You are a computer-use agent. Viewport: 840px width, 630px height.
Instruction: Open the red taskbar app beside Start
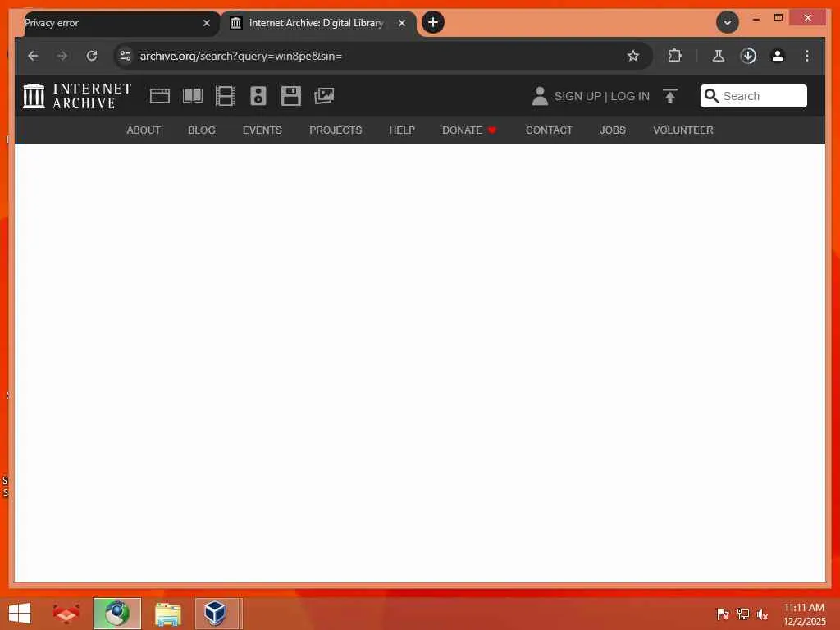click(x=66, y=614)
